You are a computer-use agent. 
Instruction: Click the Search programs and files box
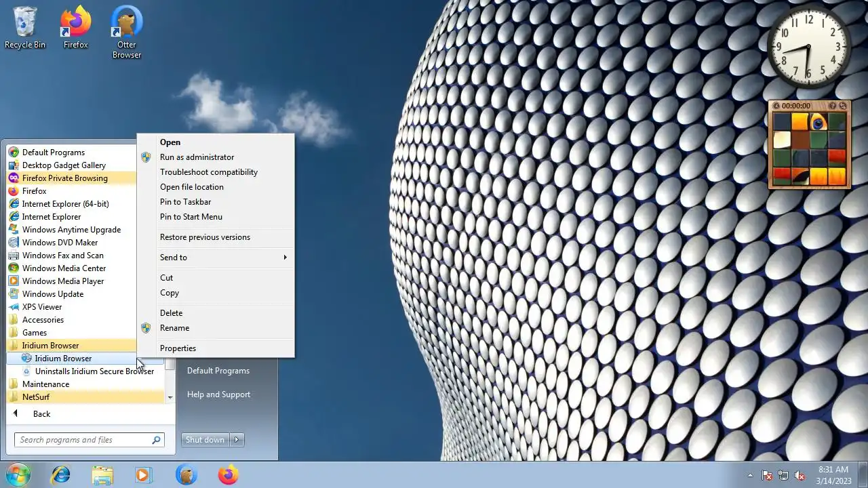89,440
